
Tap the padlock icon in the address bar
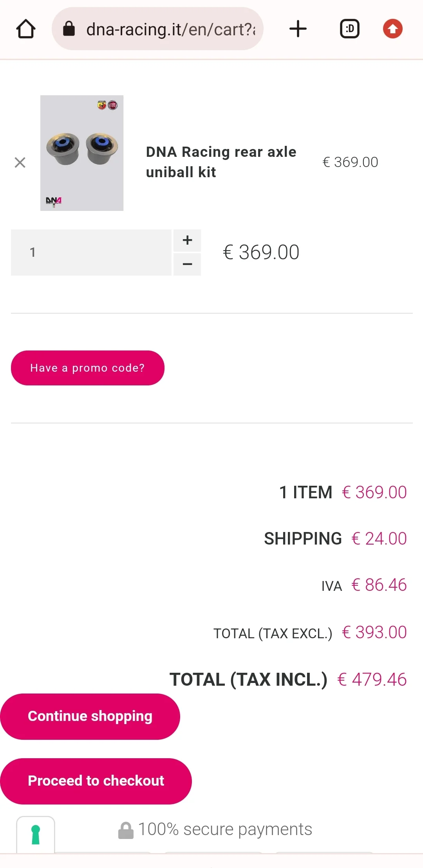pos(69,29)
